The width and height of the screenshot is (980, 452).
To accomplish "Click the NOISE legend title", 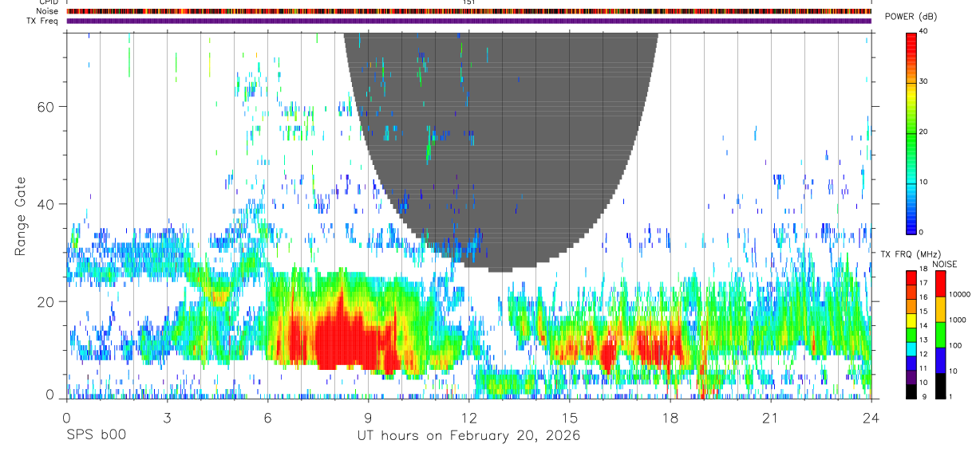I will coord(945,264).
